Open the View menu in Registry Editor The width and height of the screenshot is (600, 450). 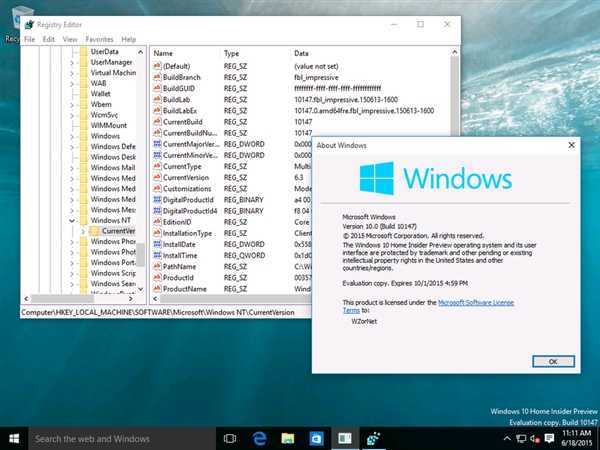[x=70, y=39]
